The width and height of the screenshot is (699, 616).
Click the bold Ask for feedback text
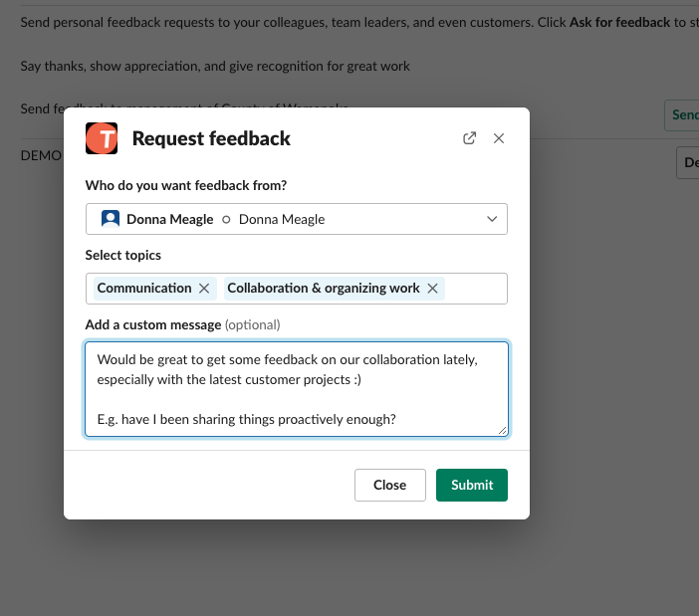click(619, 22)
